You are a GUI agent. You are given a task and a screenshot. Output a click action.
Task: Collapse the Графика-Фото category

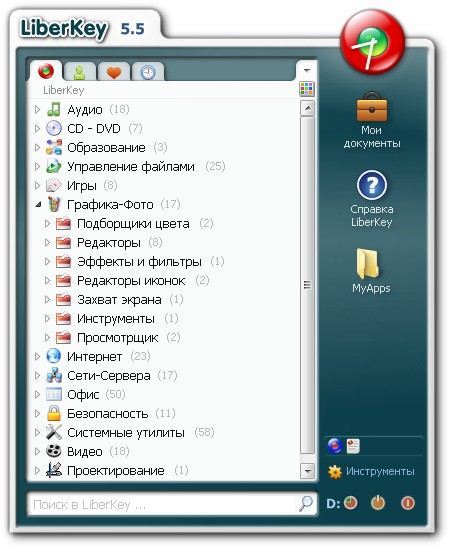pos(38,205)
